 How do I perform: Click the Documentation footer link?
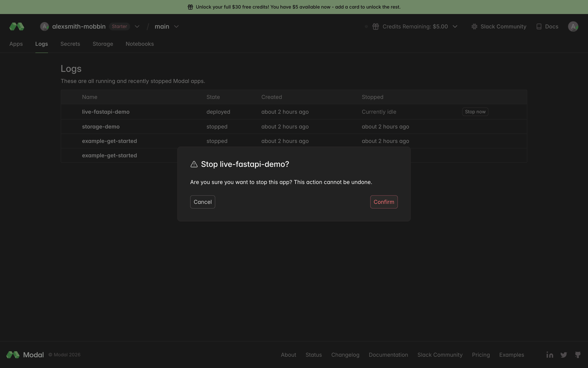point(388,355)
